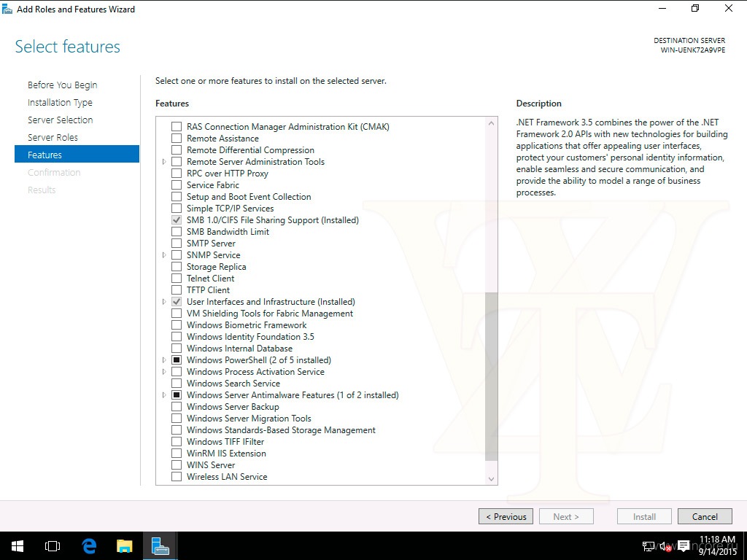Open the Installation Type step

coord(60,102)
